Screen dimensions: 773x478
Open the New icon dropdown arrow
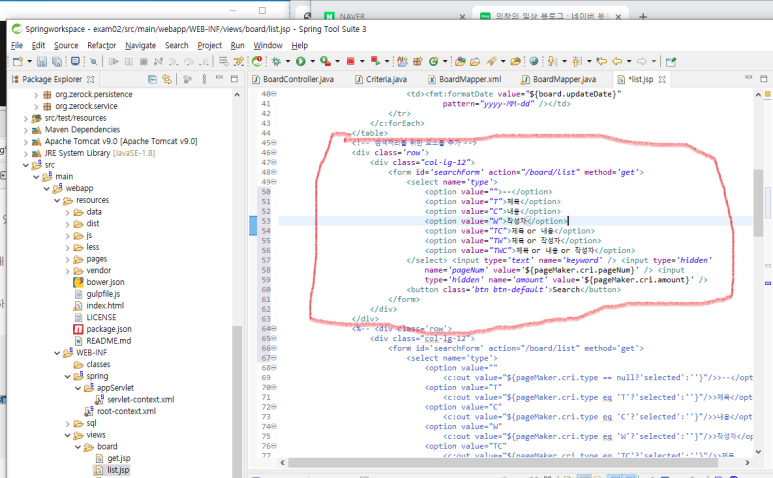pos(30,62)
